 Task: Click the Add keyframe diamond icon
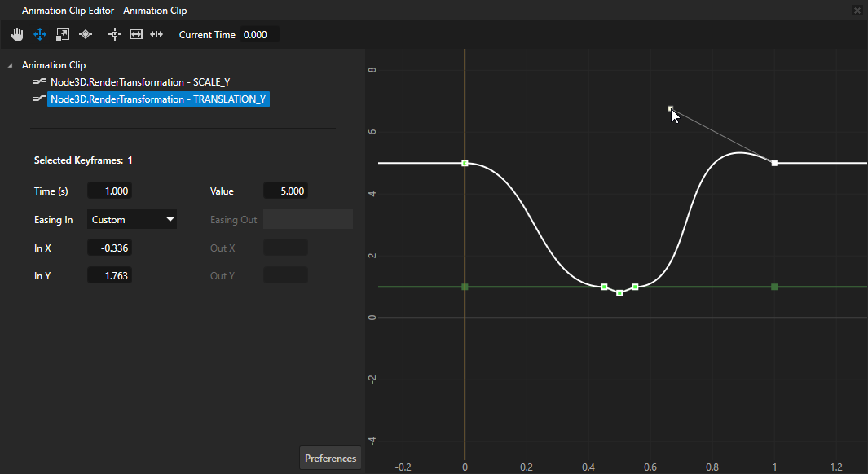point(85,34)
